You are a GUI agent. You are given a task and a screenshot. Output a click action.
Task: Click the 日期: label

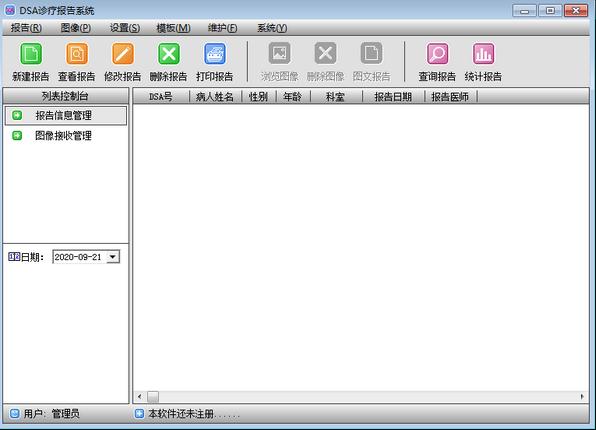[32, 257]
